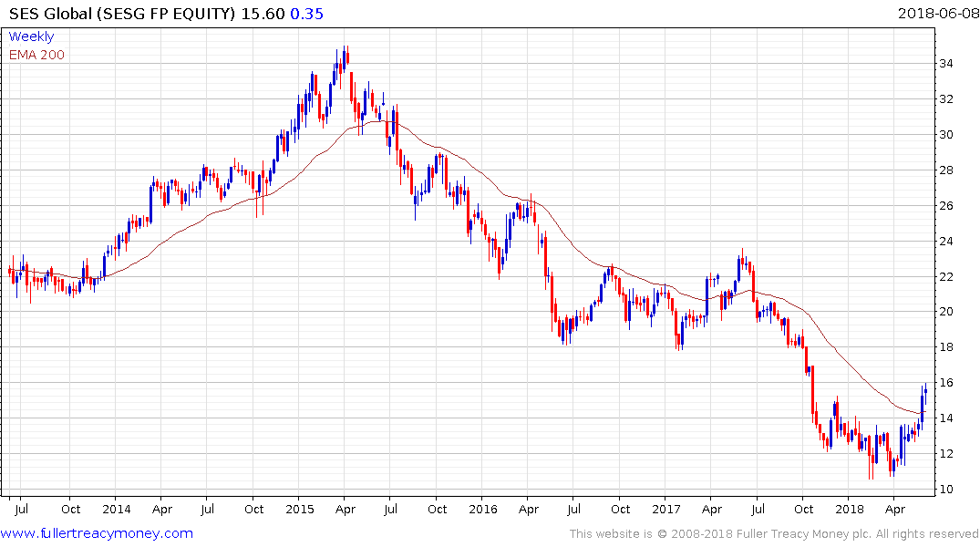Click the 'EMA 200' legend label
The width and height of the screenshot is (980, 547).
(36, 55)
